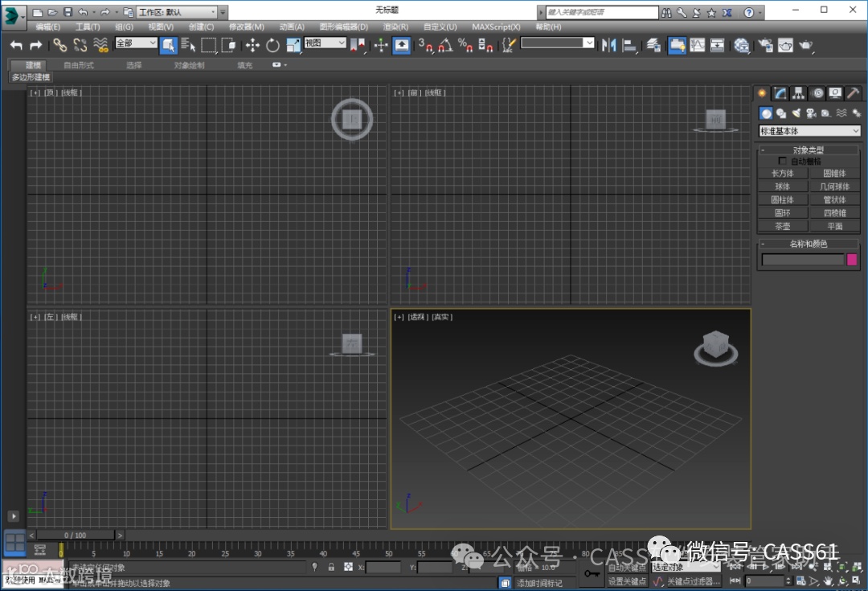The image size is (868, 591).
Task: Click the Render teapot icon
Action: pyautogui.click(x=805, y=45)
